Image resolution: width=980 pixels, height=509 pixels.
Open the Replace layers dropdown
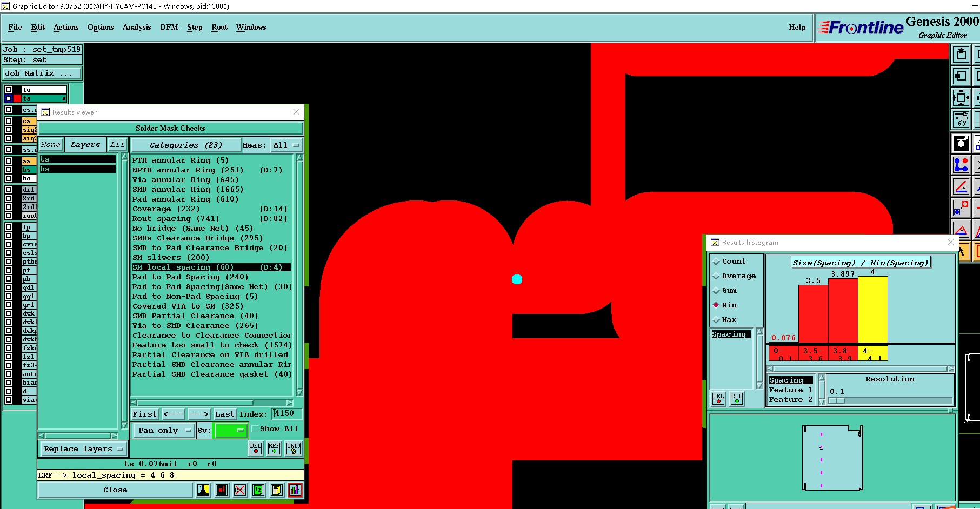[83, 449]
